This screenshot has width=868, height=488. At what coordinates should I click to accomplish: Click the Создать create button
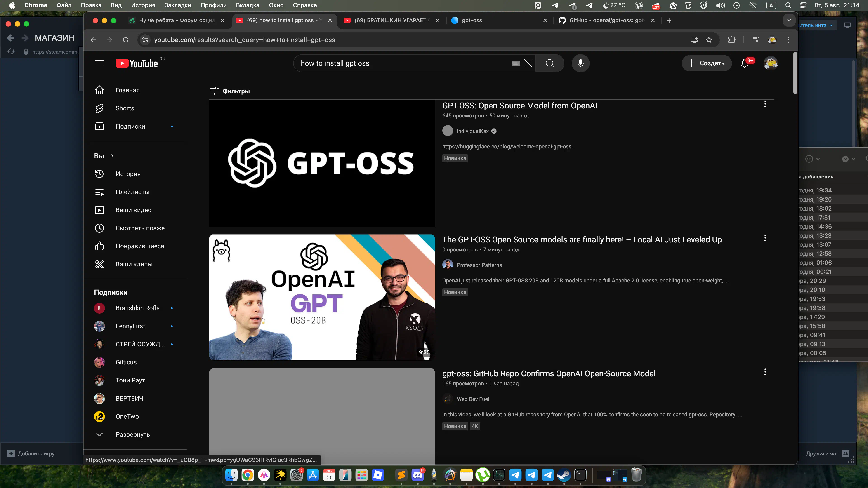(x=706, y=63)
